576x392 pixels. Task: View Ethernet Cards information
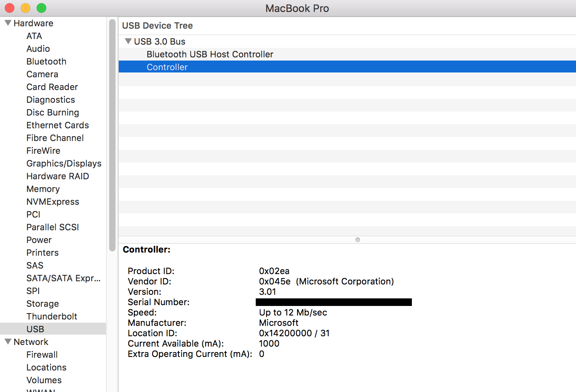pos(57,125)
